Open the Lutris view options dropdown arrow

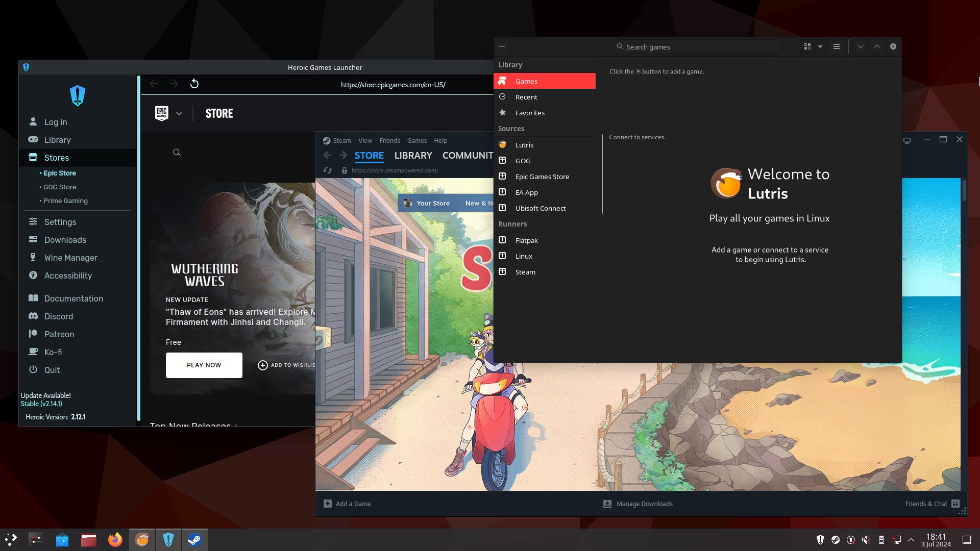pos(820,46)
